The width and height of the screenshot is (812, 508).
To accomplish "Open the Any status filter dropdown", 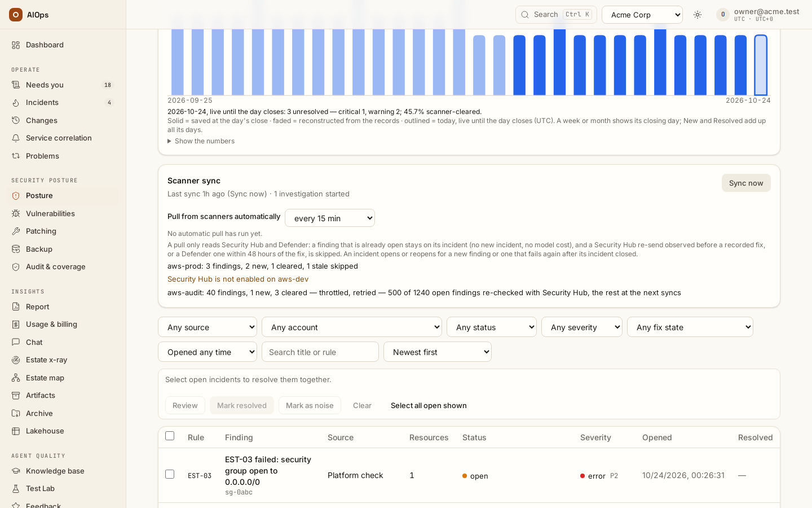I will 492,327.
